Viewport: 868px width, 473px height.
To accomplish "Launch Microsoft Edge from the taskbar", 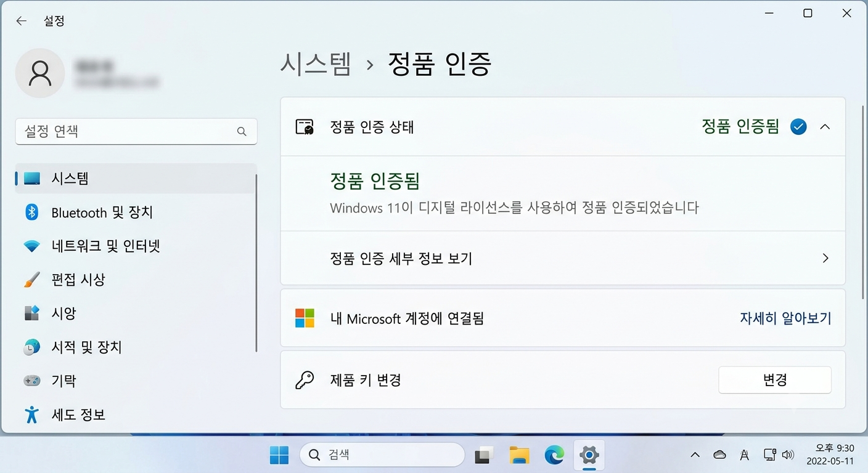I will (x=554, y=456).
